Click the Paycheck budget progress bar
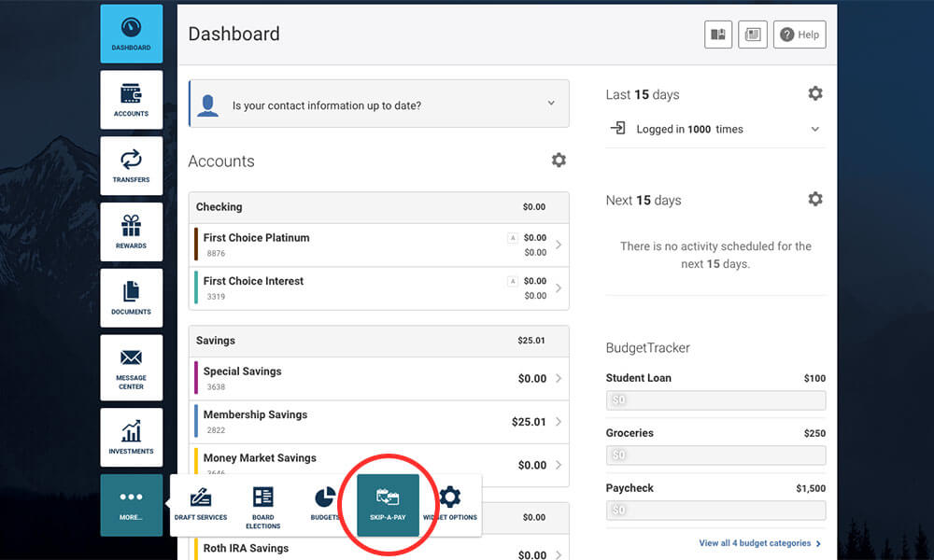 click(x=716, y=510)
